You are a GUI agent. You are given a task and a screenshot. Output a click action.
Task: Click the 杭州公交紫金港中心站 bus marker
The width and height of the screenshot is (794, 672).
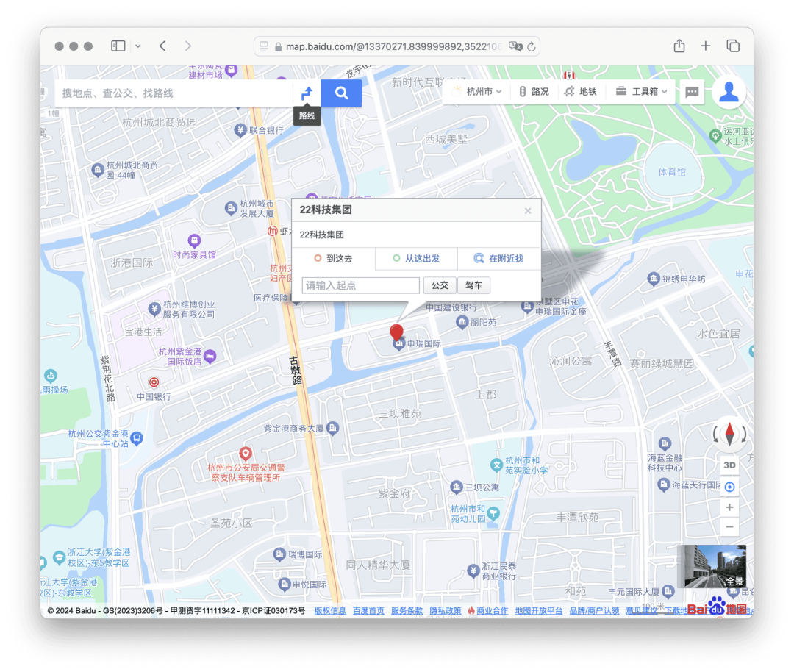(137, 437)
